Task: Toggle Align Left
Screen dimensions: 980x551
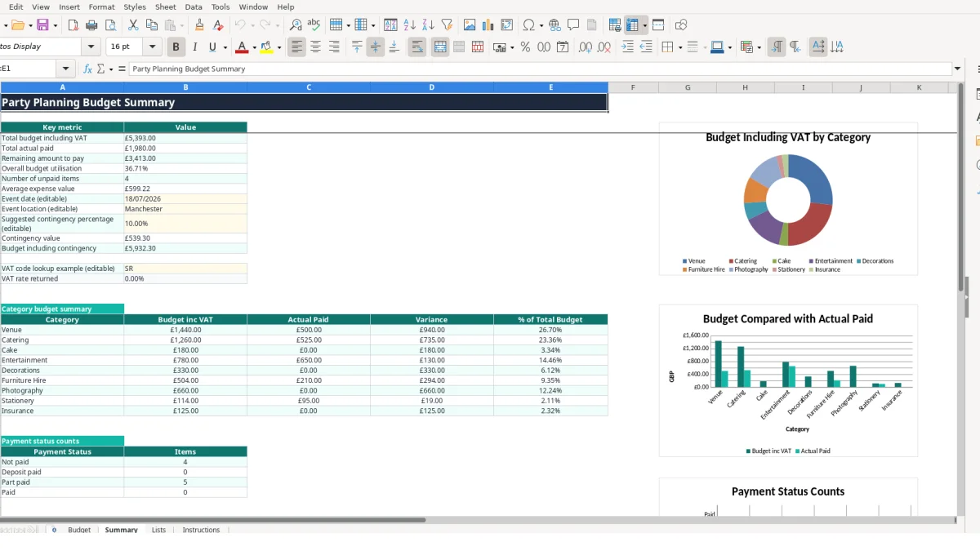Action: (296, 47)
